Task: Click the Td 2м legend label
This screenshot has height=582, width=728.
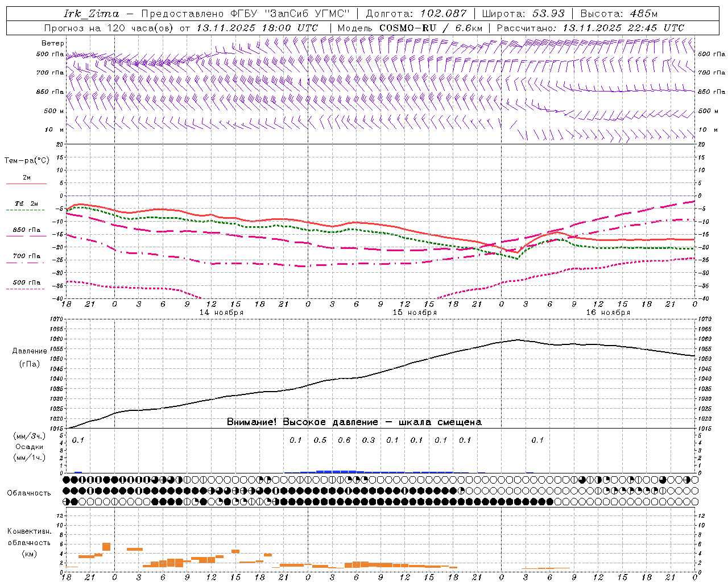Action: (26, 203)
